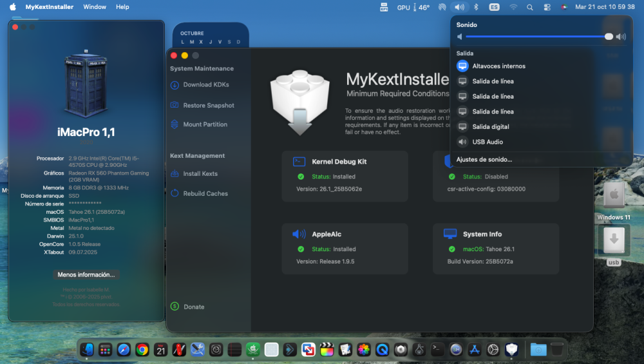Open Control Center
The image size is (644, 364).
(x=547, y=7)
